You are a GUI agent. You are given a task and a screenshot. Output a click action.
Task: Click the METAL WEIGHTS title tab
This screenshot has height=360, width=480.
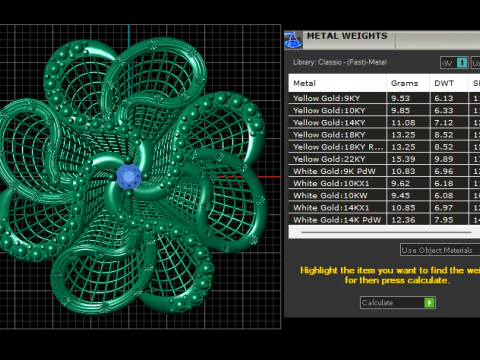click(347, 36)
